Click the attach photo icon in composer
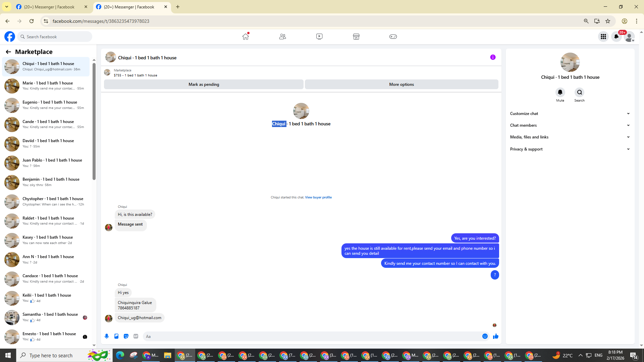 point(116,336)
